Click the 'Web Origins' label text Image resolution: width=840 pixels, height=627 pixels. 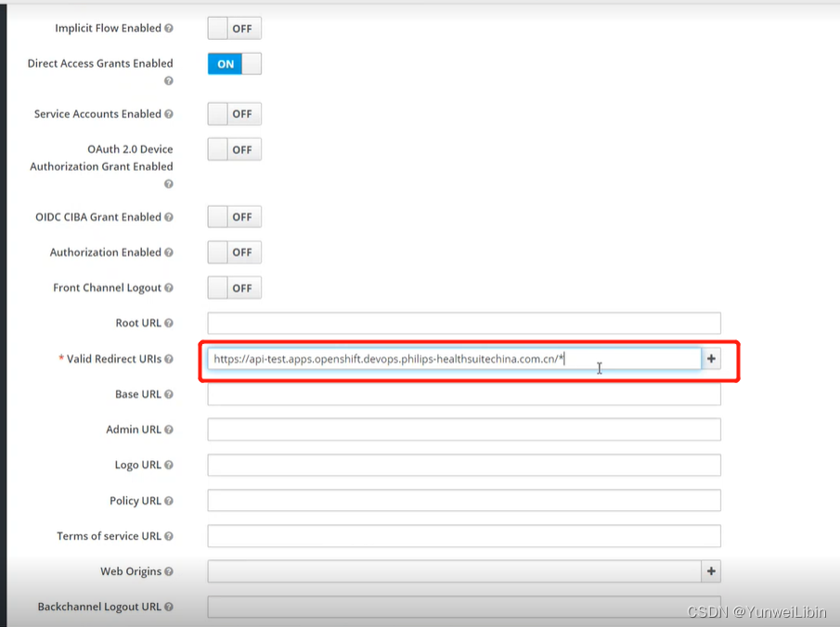131,572
